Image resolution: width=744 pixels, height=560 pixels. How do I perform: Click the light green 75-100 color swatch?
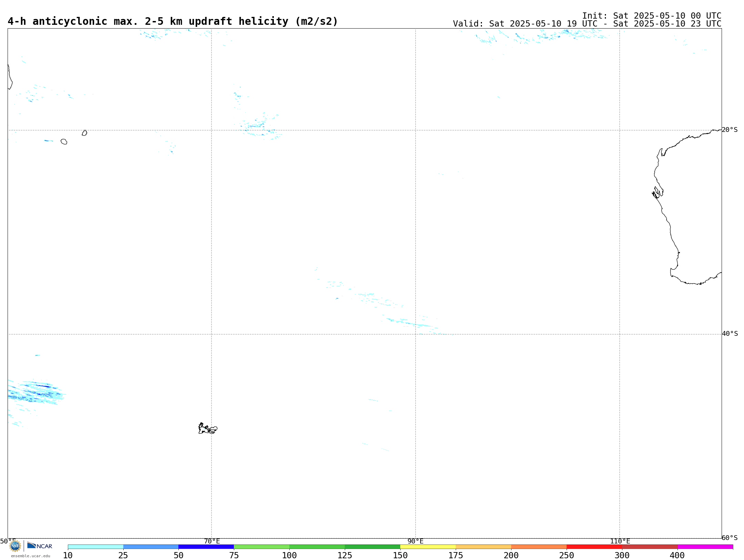[x=262, y=547]
